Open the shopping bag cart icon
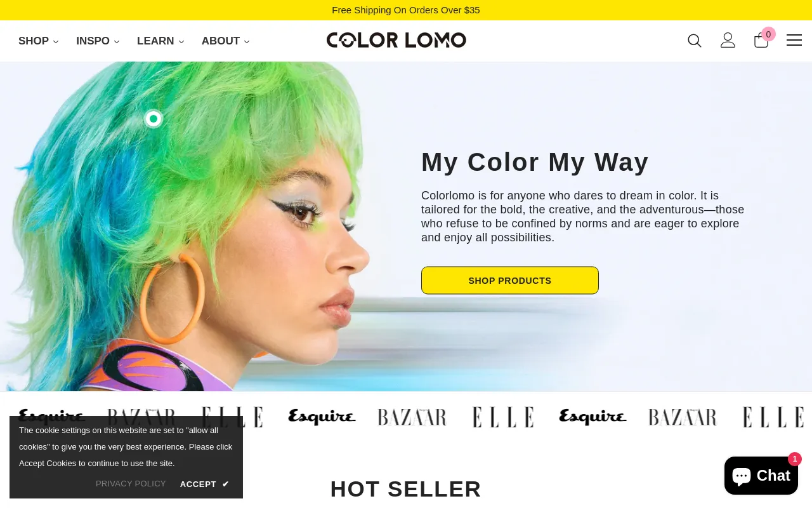 (x=761, y=41)
